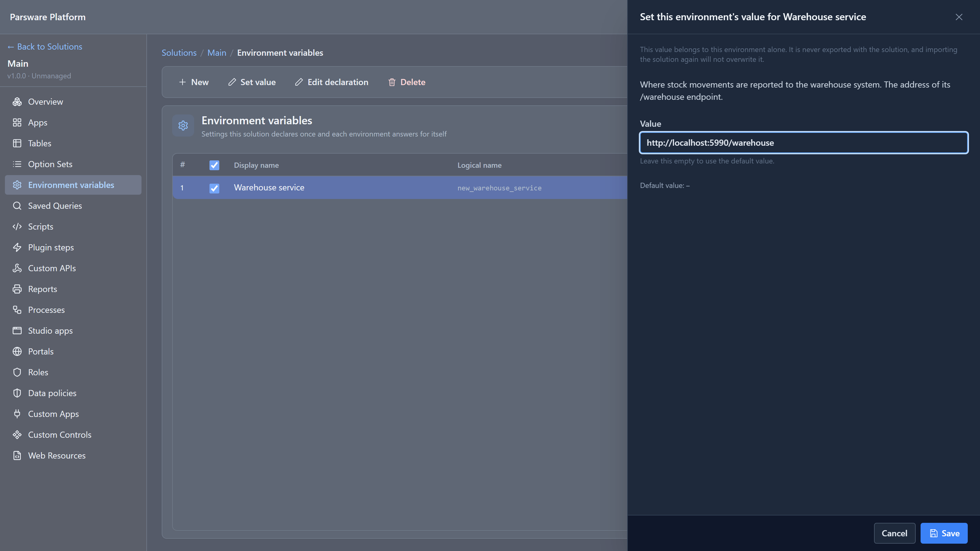Uncheck the Warehouse service row checkbox

[214, 188]
